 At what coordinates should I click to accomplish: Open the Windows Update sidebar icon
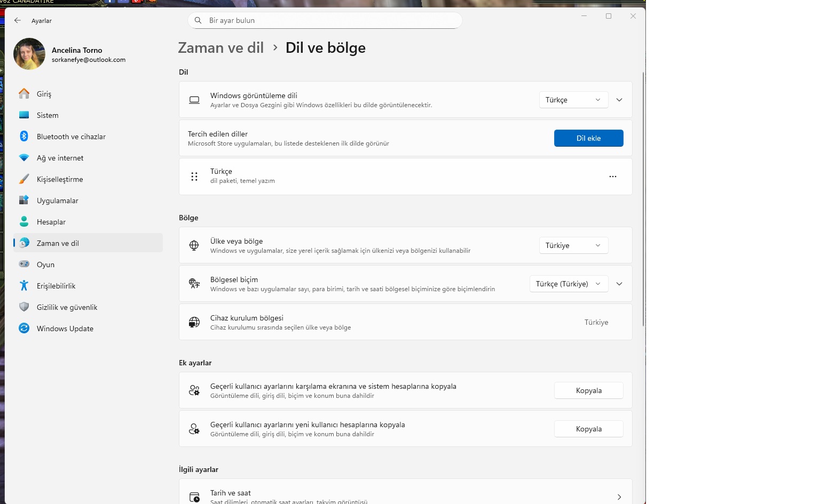click(x=24, y=328)
